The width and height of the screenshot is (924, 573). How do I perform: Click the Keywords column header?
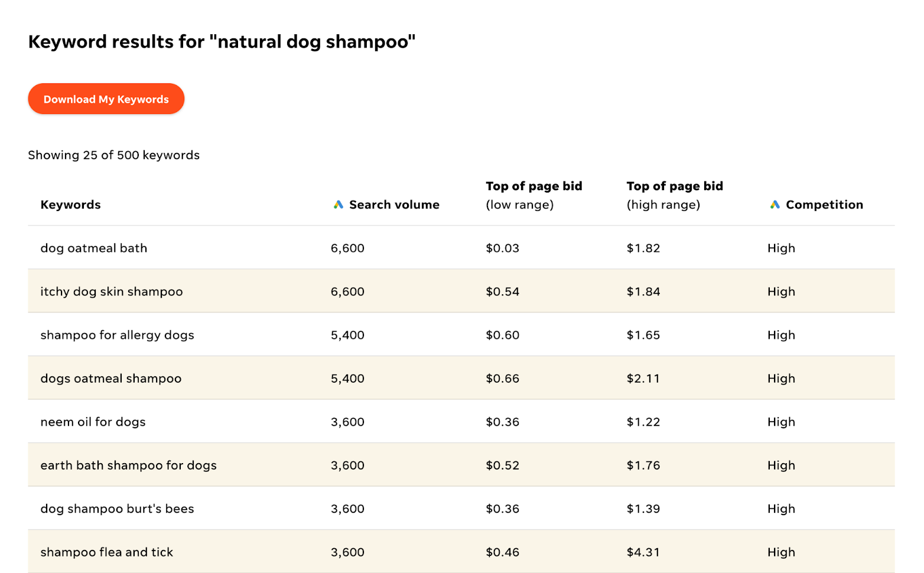tap(70, 204)
